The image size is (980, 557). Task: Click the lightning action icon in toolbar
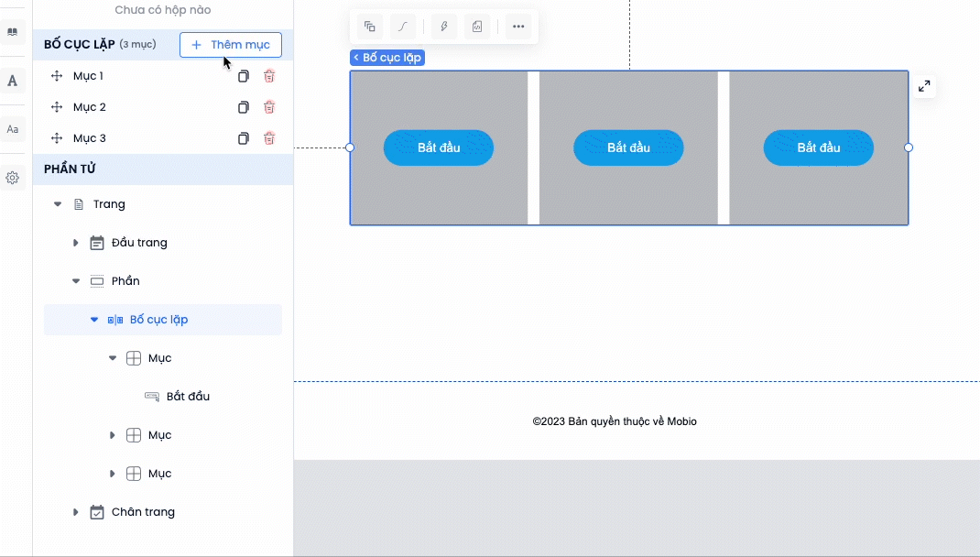[444, 27]
